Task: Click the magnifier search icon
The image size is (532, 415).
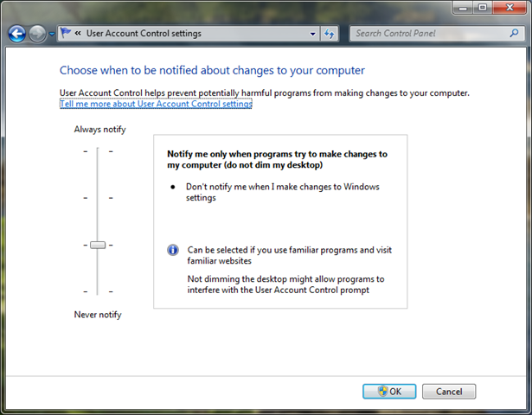Action: [515, 33]
